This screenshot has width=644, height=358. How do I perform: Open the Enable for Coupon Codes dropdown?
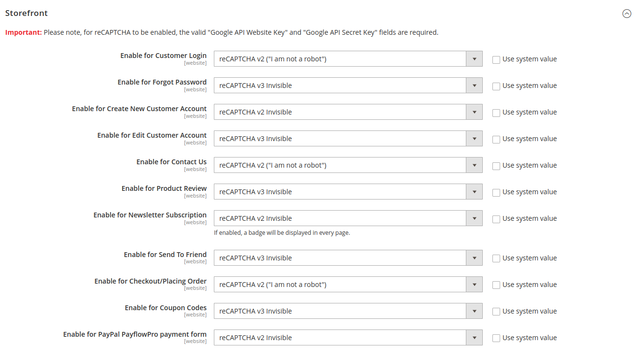(348, 311)
